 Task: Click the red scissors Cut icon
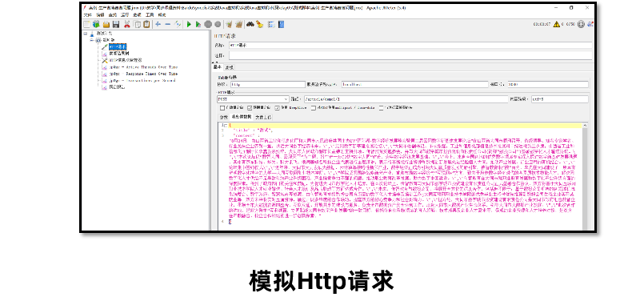point(127,24)
